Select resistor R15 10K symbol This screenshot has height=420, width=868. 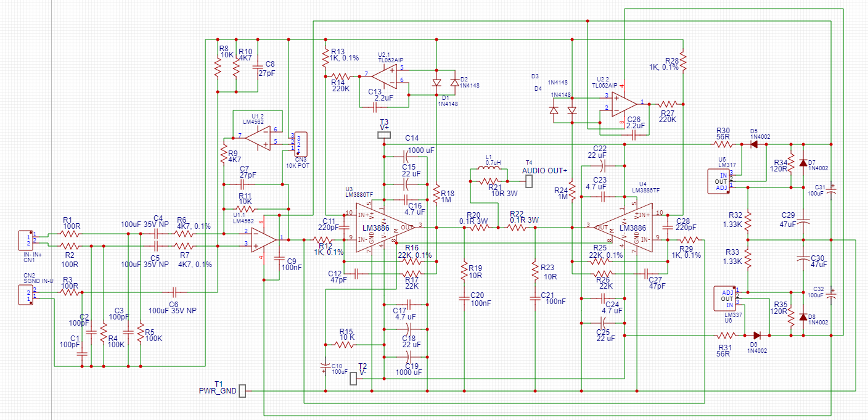coord(345,344)
